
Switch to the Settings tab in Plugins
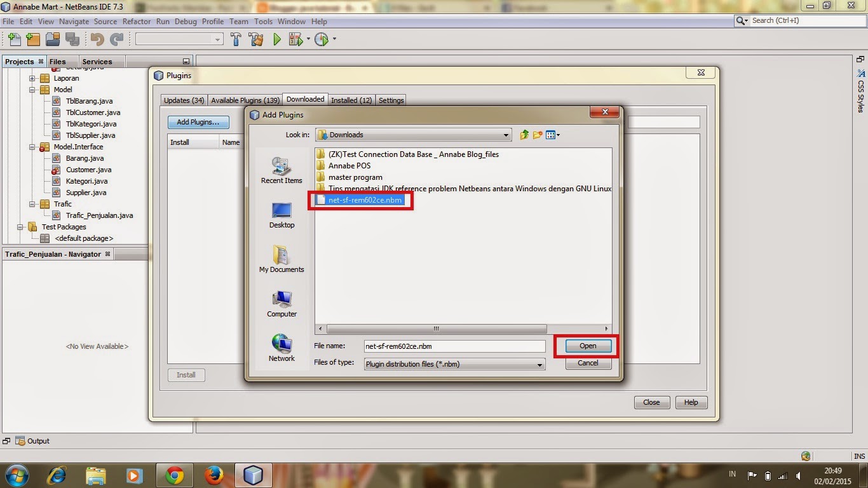coord(391,100)
